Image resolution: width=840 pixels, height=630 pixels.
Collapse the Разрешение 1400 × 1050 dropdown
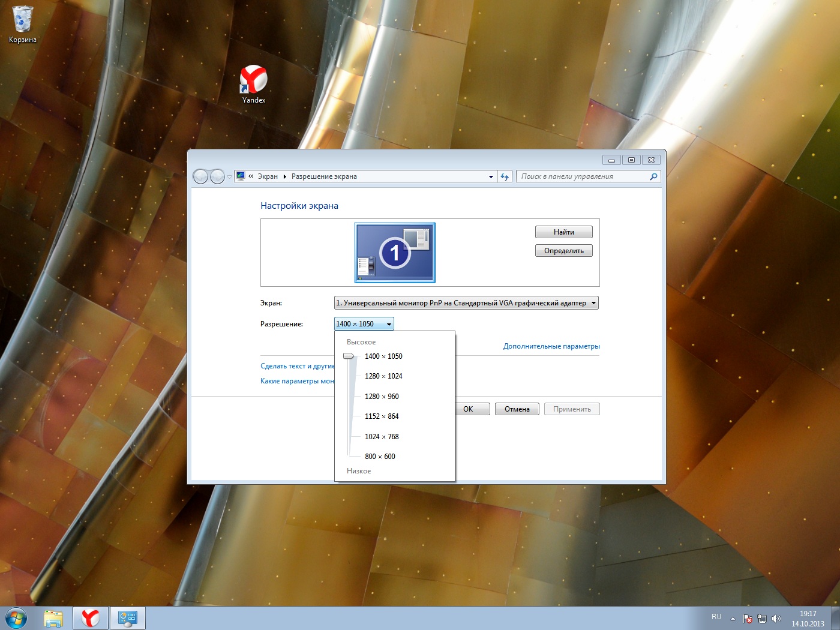pos(364,324)
